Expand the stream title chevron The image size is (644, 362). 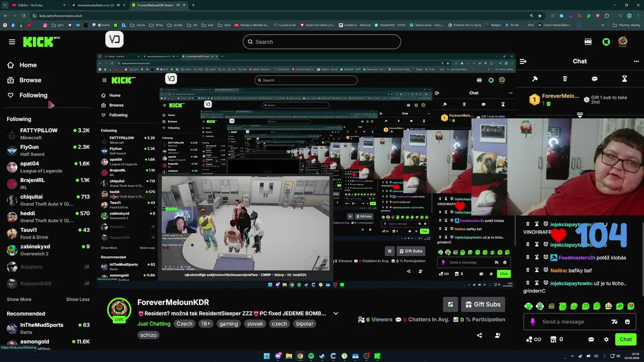[336, 313]
